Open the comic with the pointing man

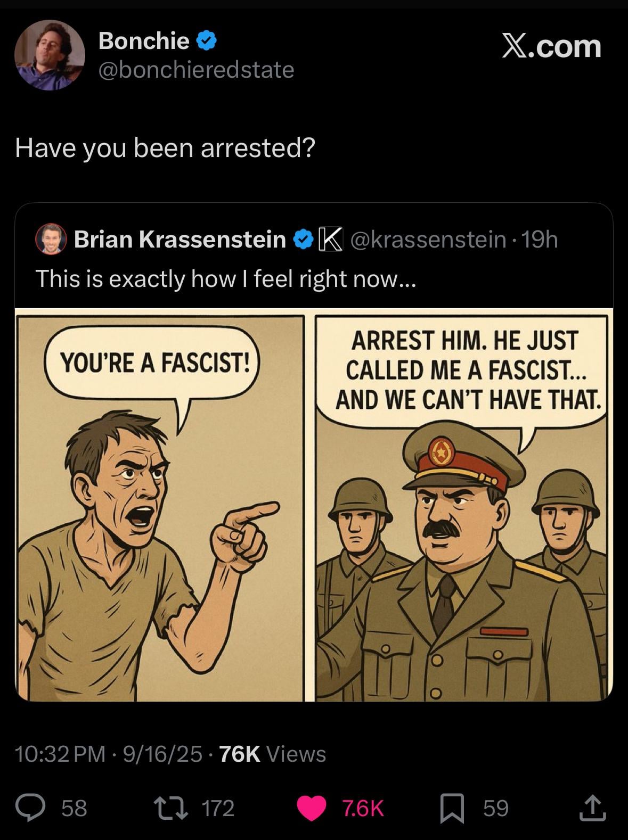tap(160, 508)
